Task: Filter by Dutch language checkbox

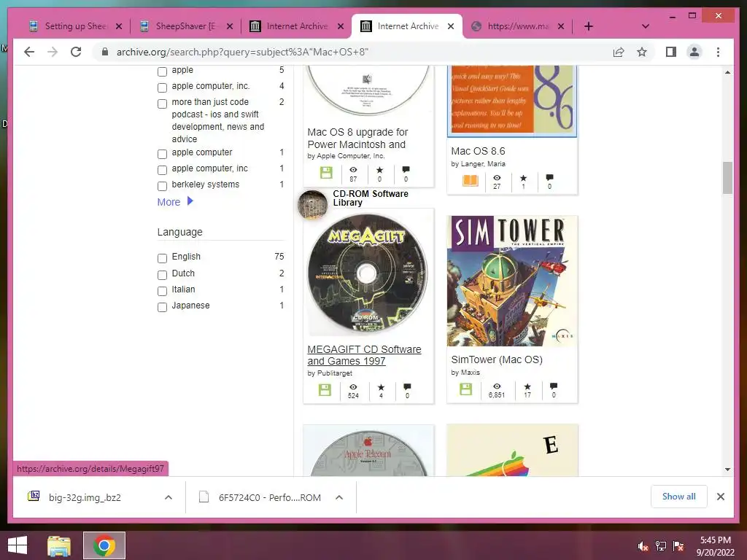Action: tap(162, 275)
